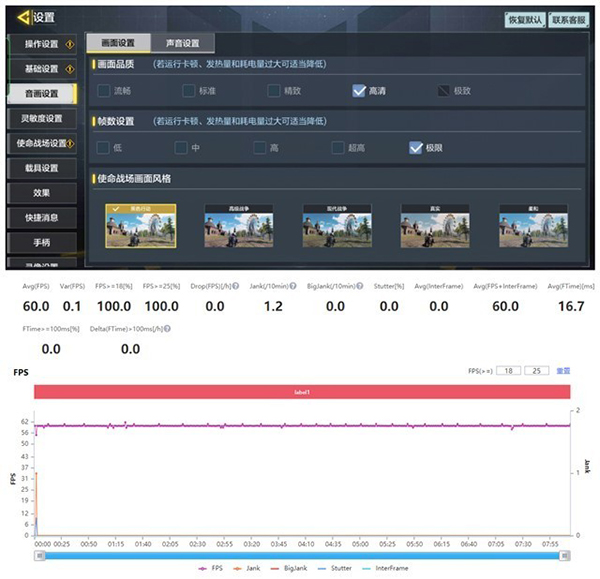Click the help icon beside BigJank(/10min)
This screenshot has height=579, width=600.
(x=358, y=286)
